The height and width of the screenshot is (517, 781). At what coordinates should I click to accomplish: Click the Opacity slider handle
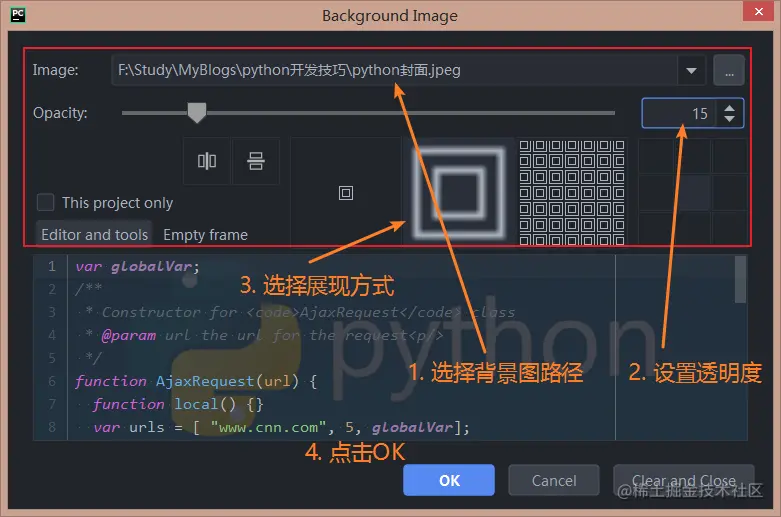197,113
